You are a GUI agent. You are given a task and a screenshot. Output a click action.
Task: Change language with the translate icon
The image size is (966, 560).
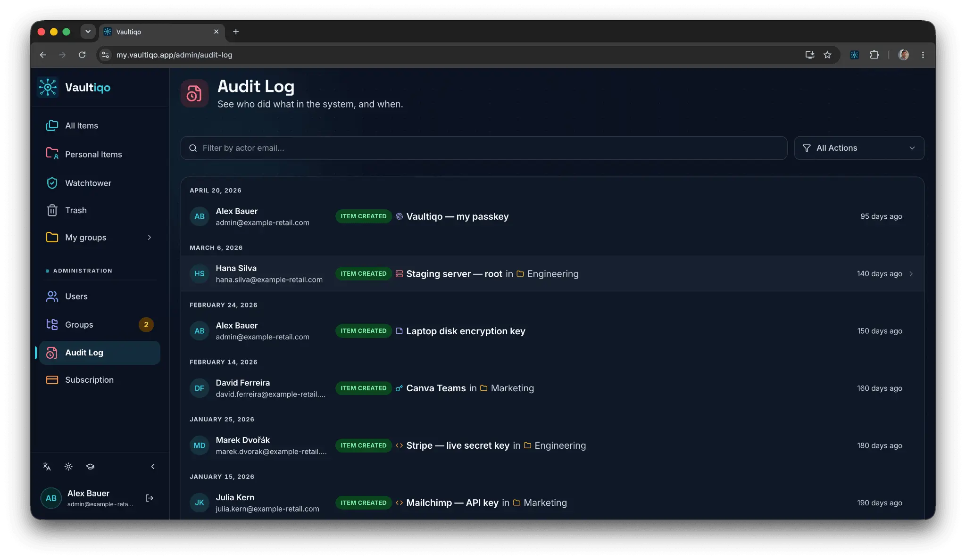point(47,467)
